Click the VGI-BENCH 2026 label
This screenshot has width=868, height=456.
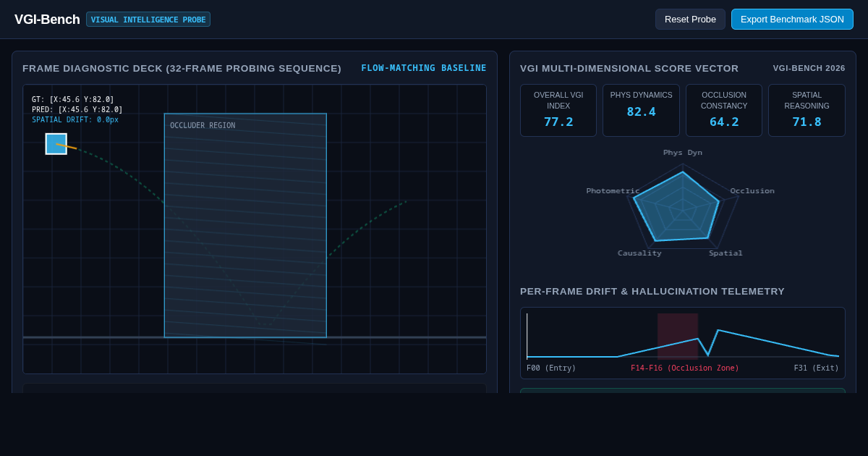pos(809,68)
